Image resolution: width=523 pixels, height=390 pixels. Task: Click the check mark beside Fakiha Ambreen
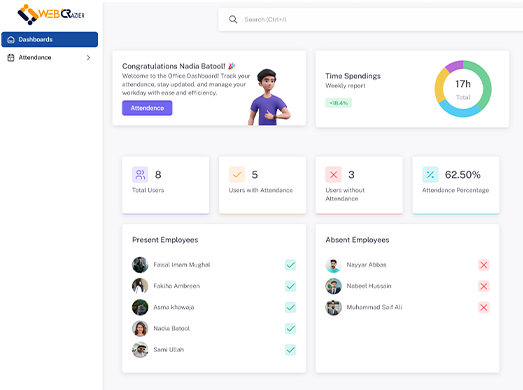tap(291, 286)
